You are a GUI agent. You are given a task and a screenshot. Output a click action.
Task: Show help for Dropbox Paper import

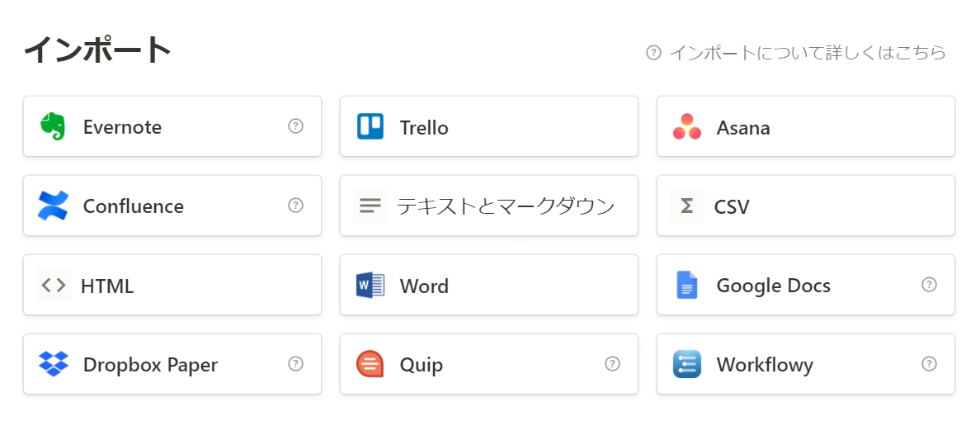(295, 363)
